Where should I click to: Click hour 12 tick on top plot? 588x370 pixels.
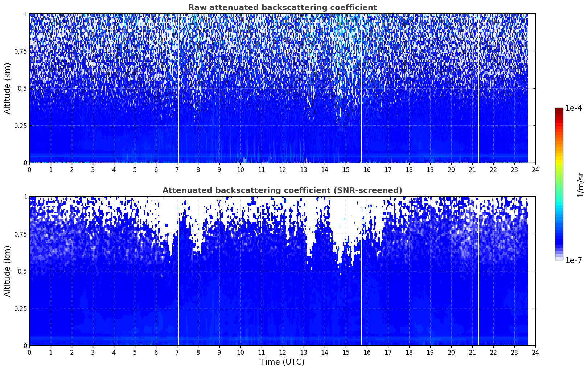[x=283, y=170]
